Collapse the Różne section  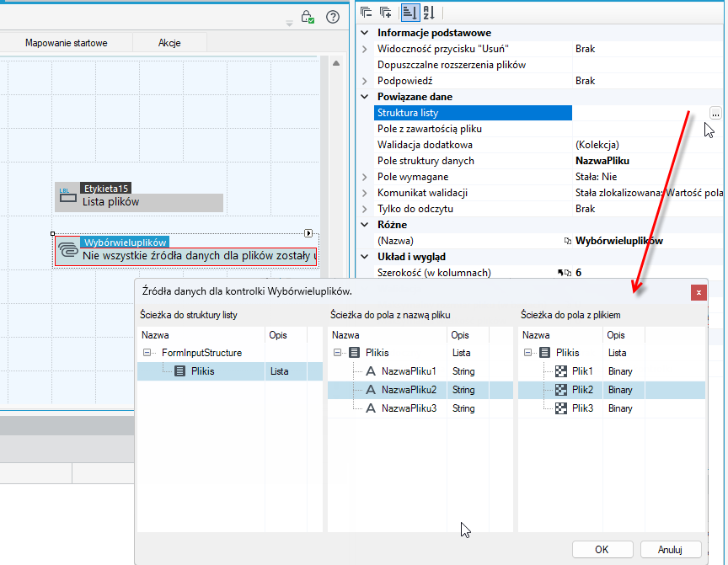[x=365, y=225]
